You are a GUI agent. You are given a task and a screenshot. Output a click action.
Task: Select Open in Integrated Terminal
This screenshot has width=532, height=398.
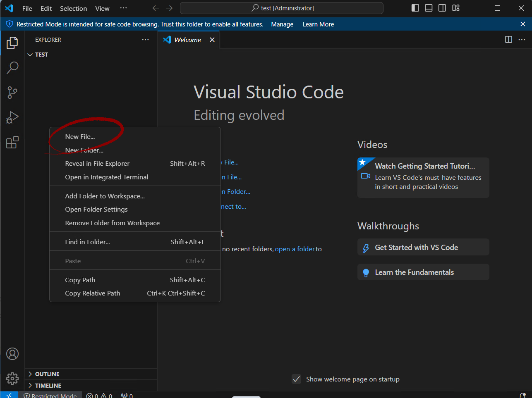click(x=135, y=177)
